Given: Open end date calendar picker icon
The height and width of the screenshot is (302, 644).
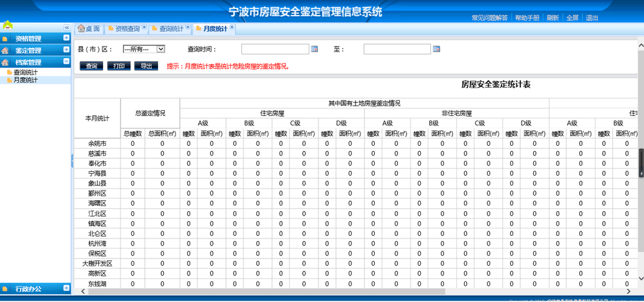Looking at the screenshot, I should tap(436, 49).
